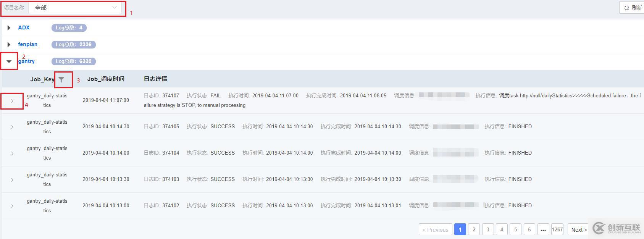Viewport: 644px width, 239px height.
Task: Go to pagination page 6
Action: tap(529, 229)
